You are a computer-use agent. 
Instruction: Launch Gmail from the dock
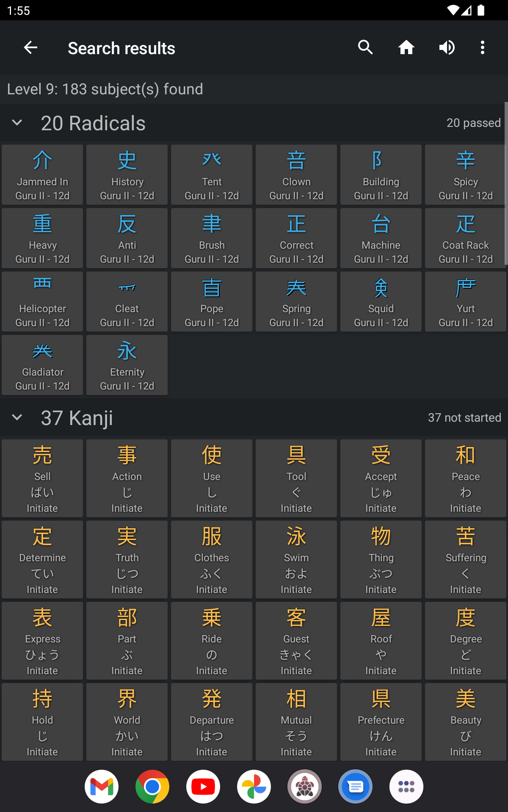point(102,787)
